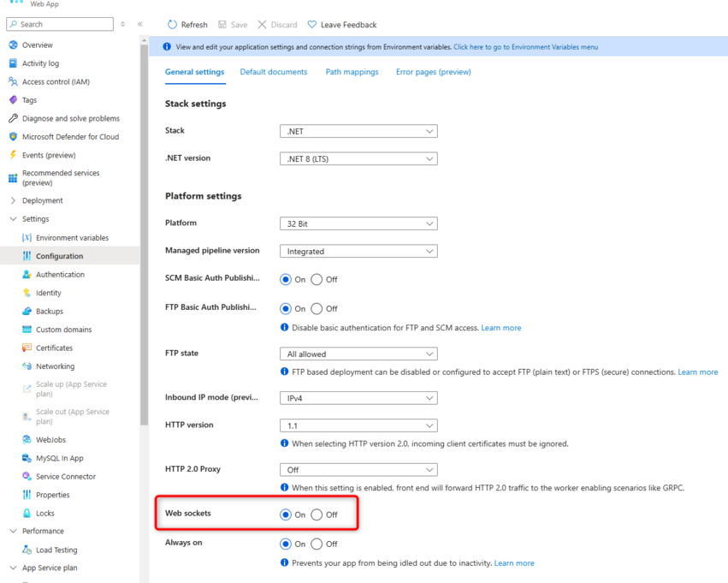
Task: Disable FTP Basic Auth Publishing
Action: [x=317, y=309]
